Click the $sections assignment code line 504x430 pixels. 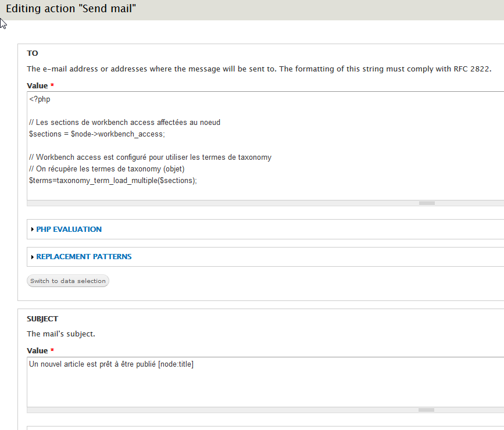point(96,134)
